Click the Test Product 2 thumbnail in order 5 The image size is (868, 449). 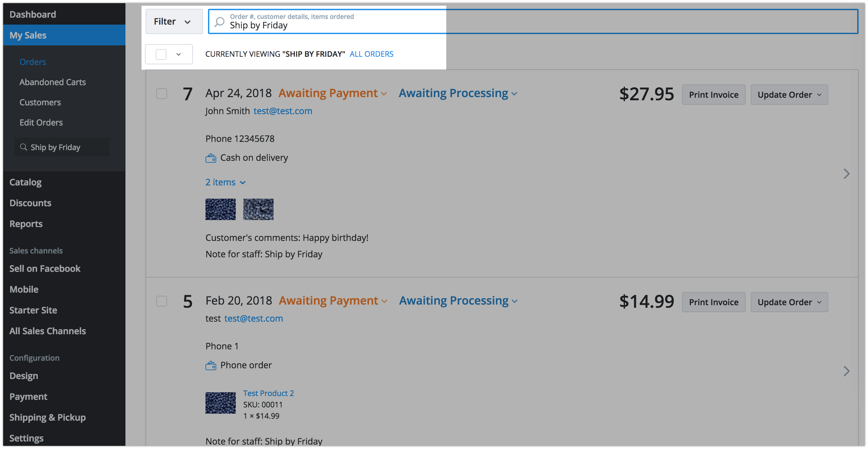(221, 403)
